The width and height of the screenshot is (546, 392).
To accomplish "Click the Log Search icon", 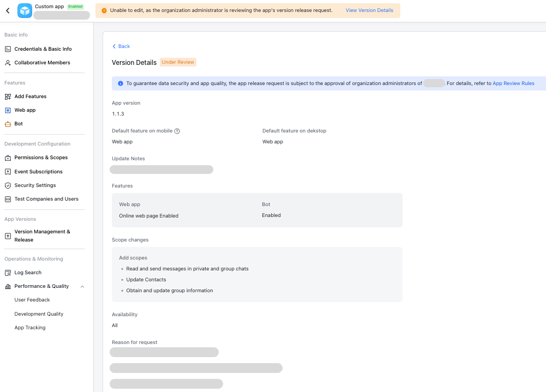I will point(8,272).
